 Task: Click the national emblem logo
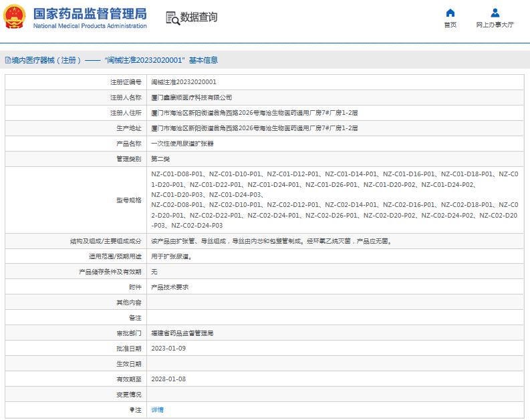(x=14, y=17)
